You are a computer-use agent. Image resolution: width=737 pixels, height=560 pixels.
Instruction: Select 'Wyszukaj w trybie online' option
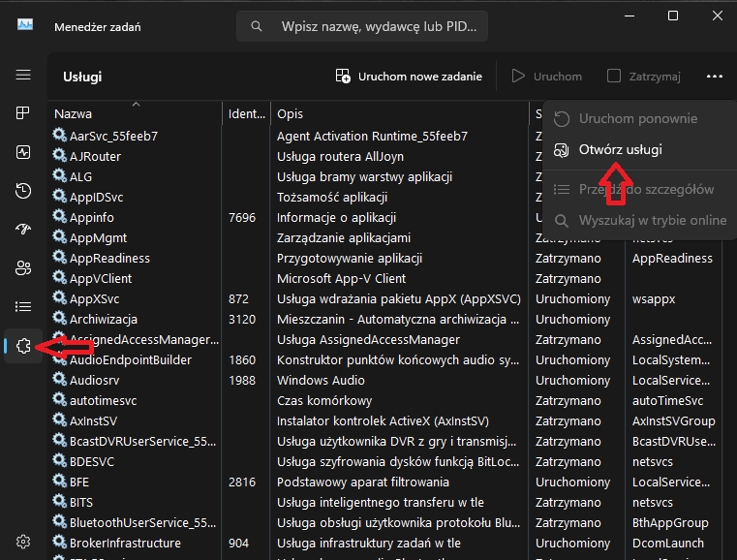pos(652,220)
